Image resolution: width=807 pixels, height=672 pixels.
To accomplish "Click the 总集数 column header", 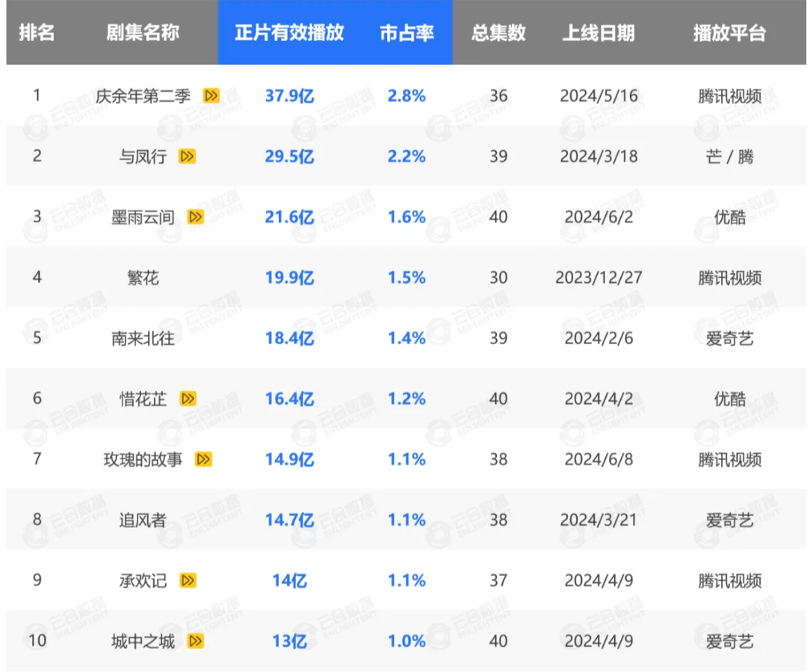I will click(x=498, y=33).
